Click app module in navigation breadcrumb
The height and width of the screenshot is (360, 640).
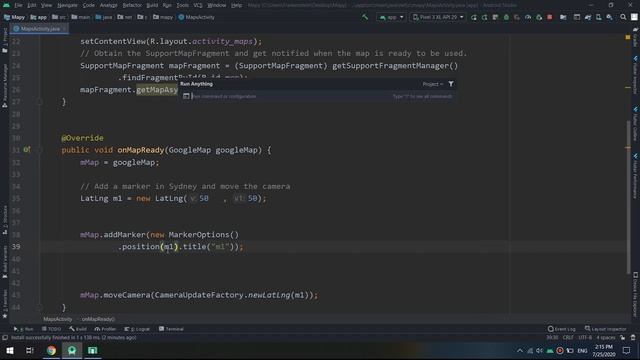38,17
